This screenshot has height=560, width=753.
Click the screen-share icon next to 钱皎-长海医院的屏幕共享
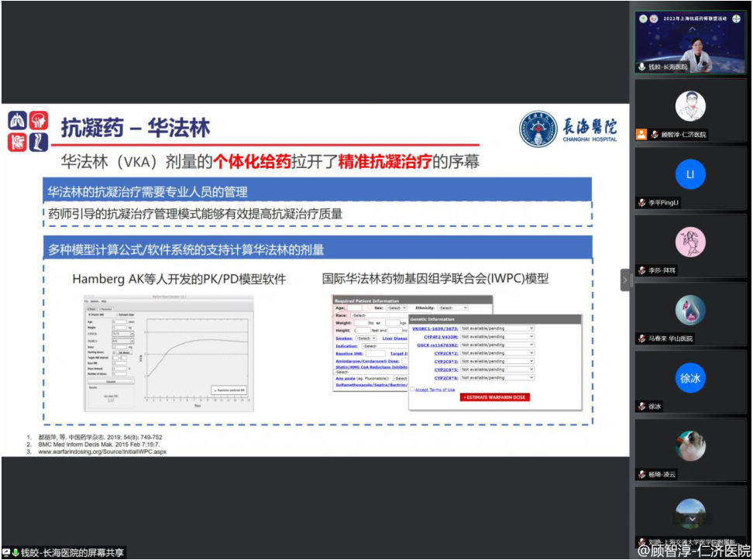(7, 551)
